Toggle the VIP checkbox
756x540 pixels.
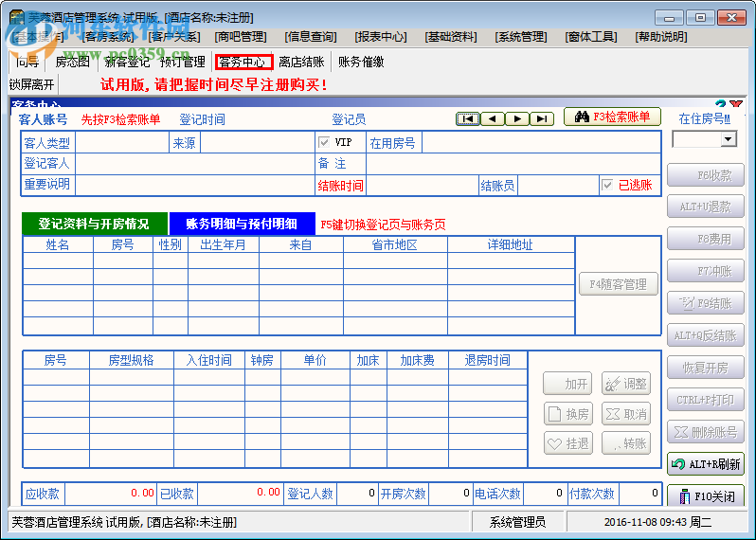click(x=324, y=142)
